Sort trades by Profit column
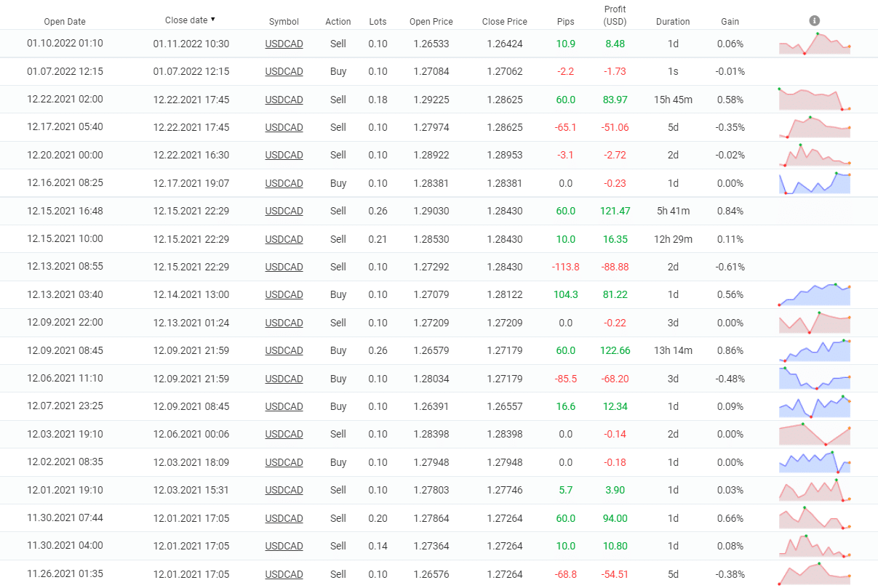The height and width of the screenshot is (588, 878). tap(615, 15)
